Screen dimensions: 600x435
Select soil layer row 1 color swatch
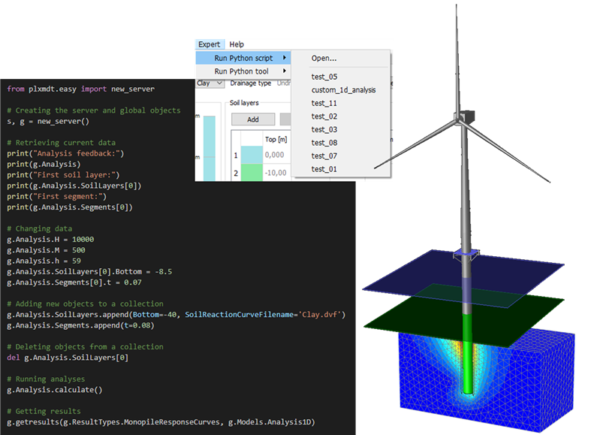point(251,155)
